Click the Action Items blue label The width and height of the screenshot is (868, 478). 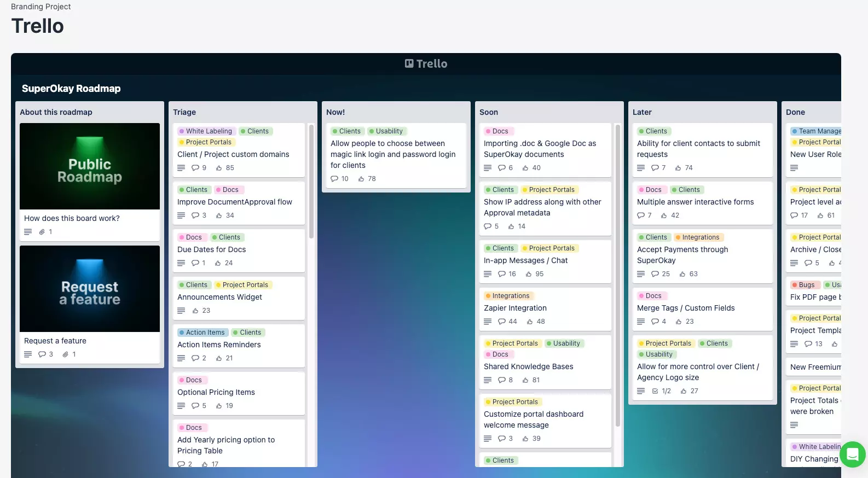coord(202,333)
